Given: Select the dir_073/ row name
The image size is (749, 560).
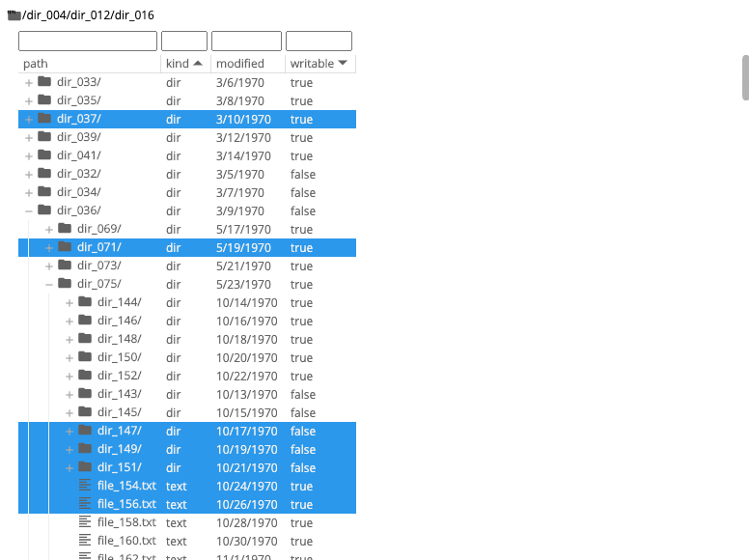Looking at the screenshot, I should [99, 266].
